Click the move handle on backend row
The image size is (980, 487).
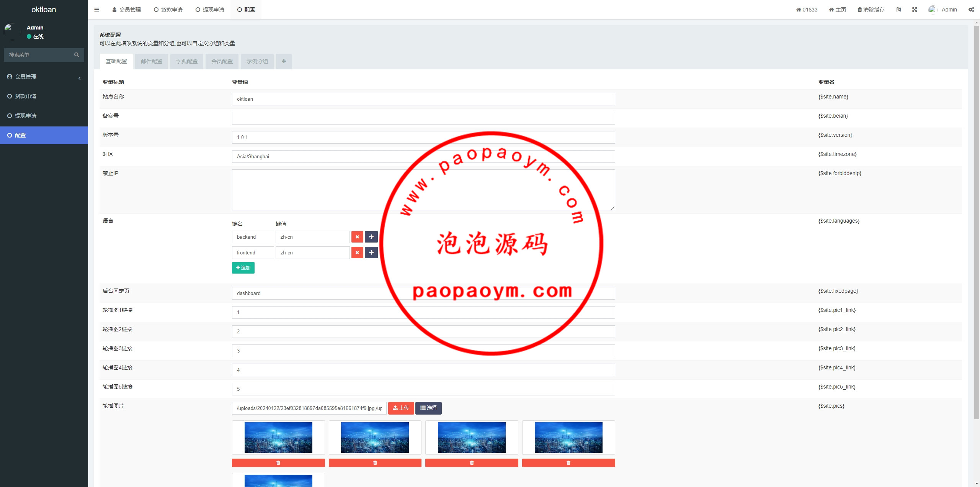(371, 237)
